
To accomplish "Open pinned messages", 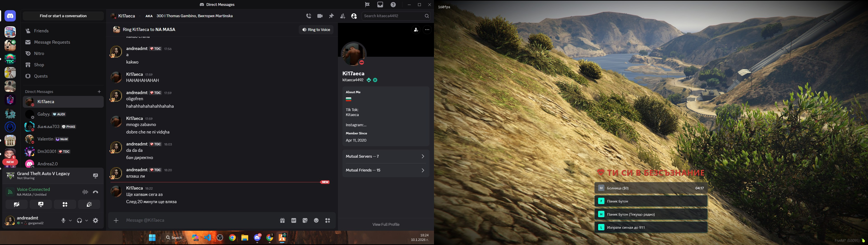I will click(331, 16).
